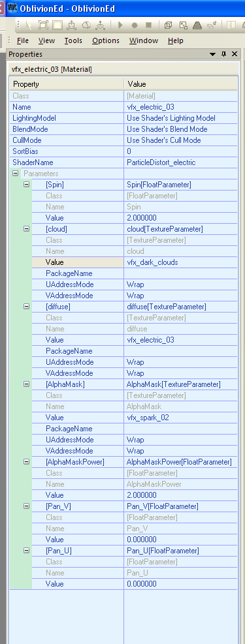Pin the Properties panel with pushpin
This screenshot has height=644, width=245.
[x=223, y=54]
